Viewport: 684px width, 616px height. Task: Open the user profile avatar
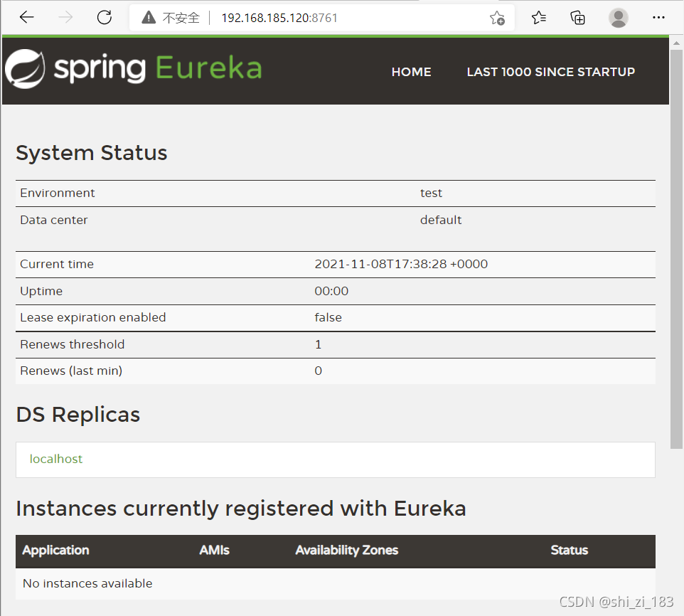pyautogui.click(x=618, y=18)
